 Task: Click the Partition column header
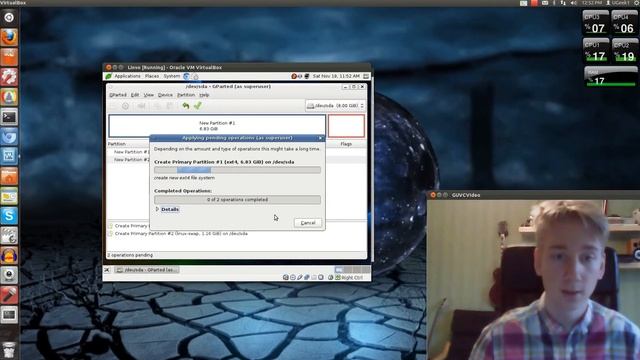[117, 144]
